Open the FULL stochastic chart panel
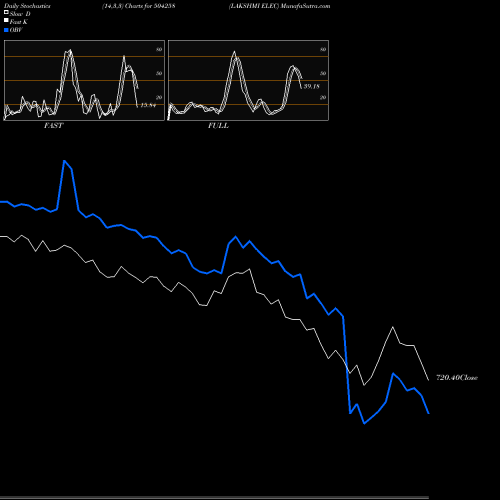This screenshot has height=500, width=500. pos(248,80)
